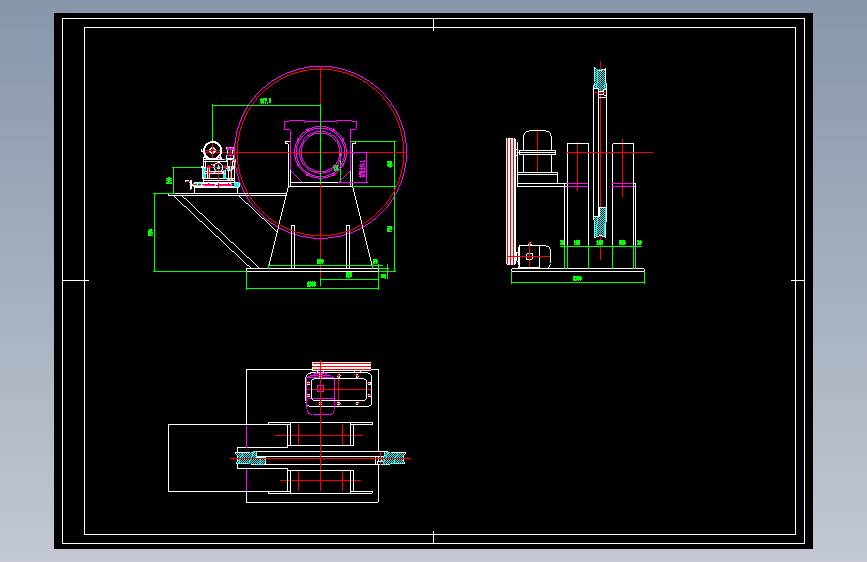This screenshot has width=867, height=562.
Task: Select the base width dimension below front view
Action: pos(312,284)
